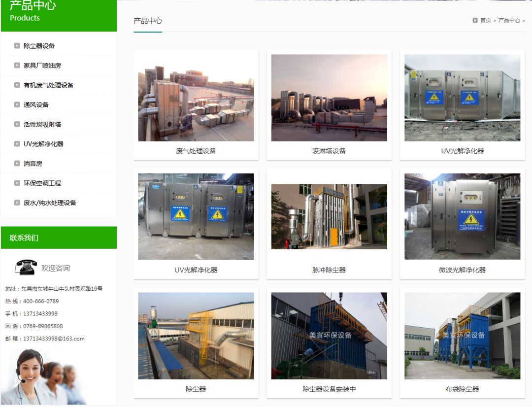
Task: Click the breadcrumb arrow icon before 首页
Action: point(475,20)
